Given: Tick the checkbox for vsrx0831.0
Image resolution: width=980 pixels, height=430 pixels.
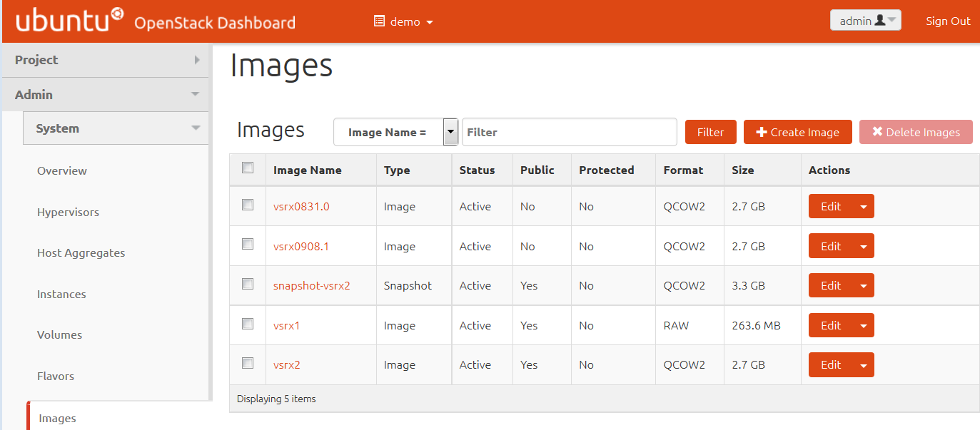Looking at the screenshot, I should (x=248, y=205).
